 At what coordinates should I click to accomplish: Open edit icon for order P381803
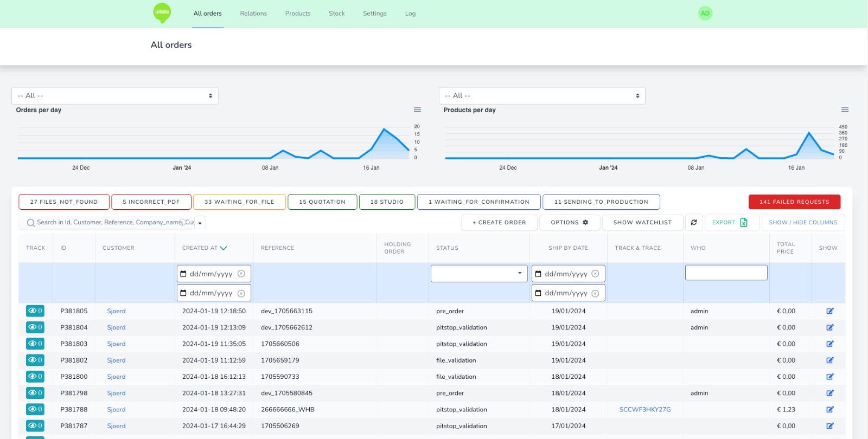point(830,344)
